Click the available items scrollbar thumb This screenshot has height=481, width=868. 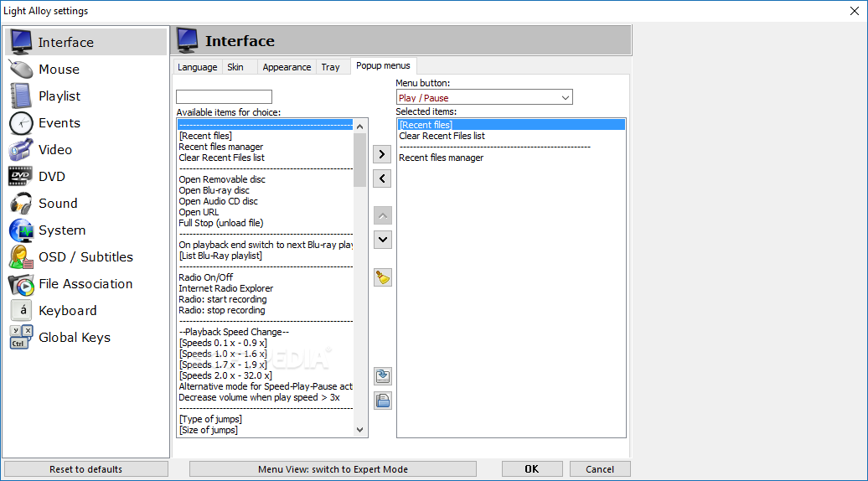click(x=359, y=161)
